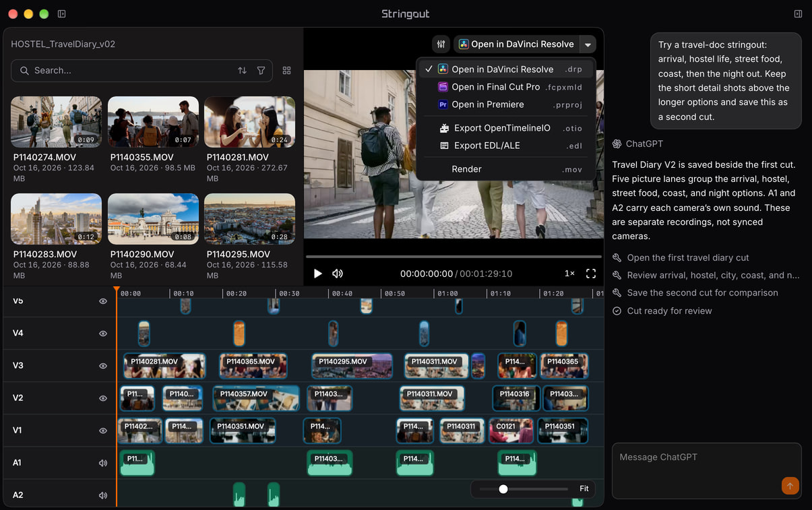The width and height of the screenshot is (812, 510).
Task: Change the 1× playback speed
Action: click(569, 274)
